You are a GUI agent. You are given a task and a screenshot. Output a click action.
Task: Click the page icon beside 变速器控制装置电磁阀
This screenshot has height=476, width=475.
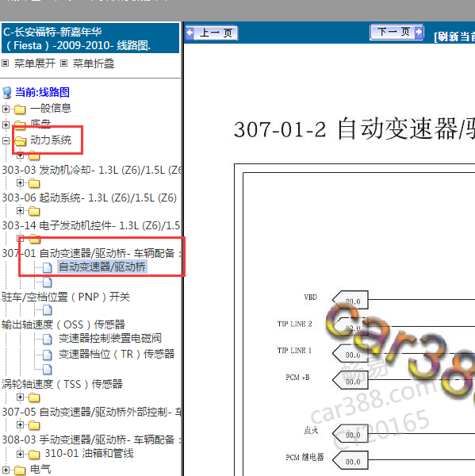click(47, 339)
